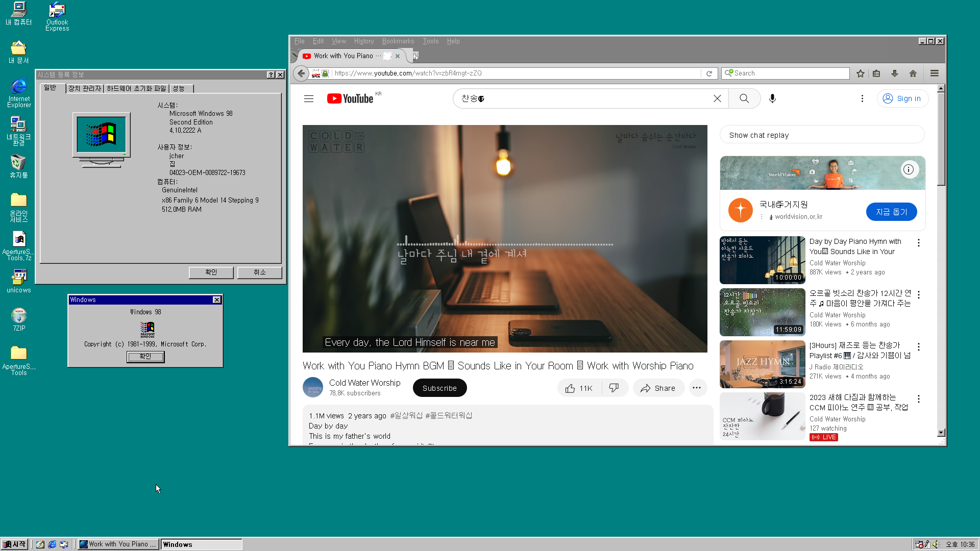Image resolution: width=980 pixels, height=551 pixels.
Task: Open the My Computer desktop icon
Action: click(x=19, y=13)
